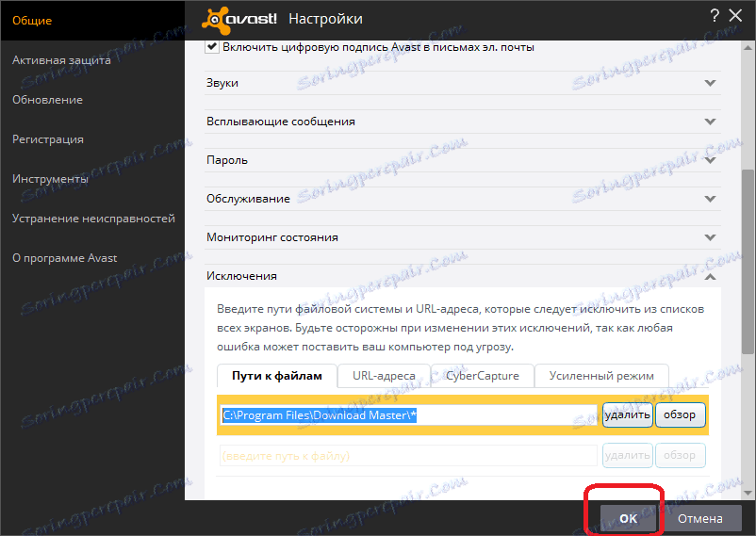Click the scroll down arrow
The width and height of the screenshot is (756, 536).
pyautogui.click(x=748, y=493)
